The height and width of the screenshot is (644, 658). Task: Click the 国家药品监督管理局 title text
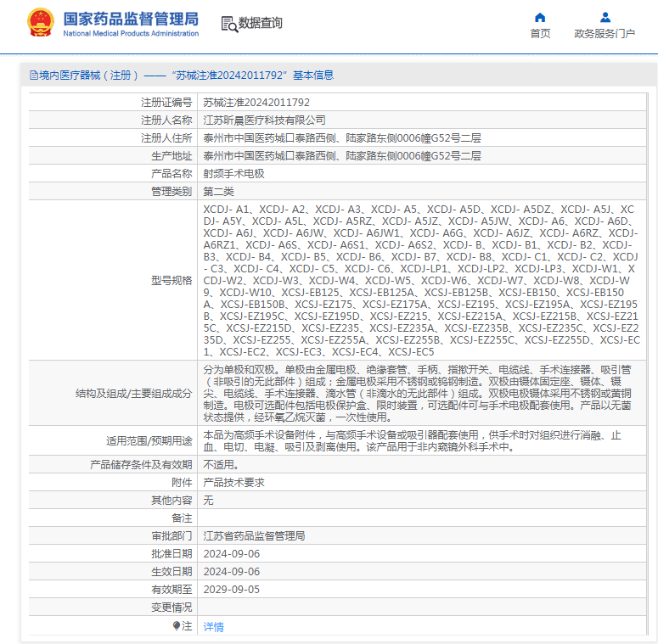pos(131,19)
